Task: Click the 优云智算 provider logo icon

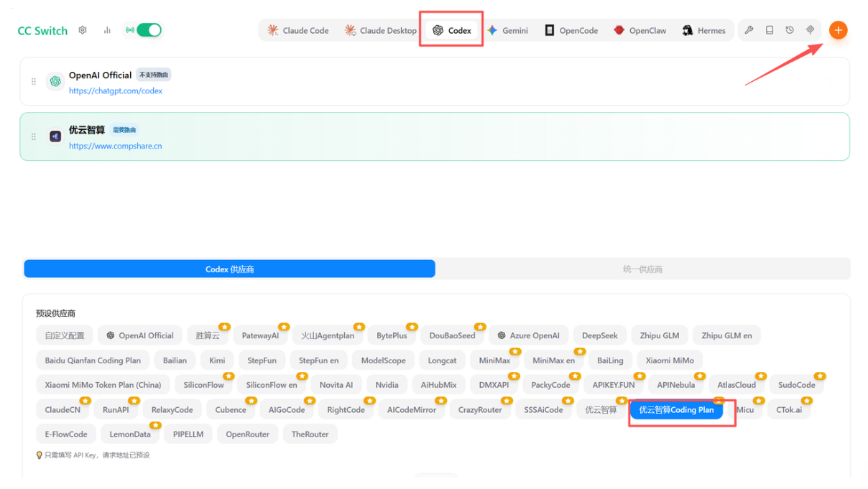Action: (55, 136)
